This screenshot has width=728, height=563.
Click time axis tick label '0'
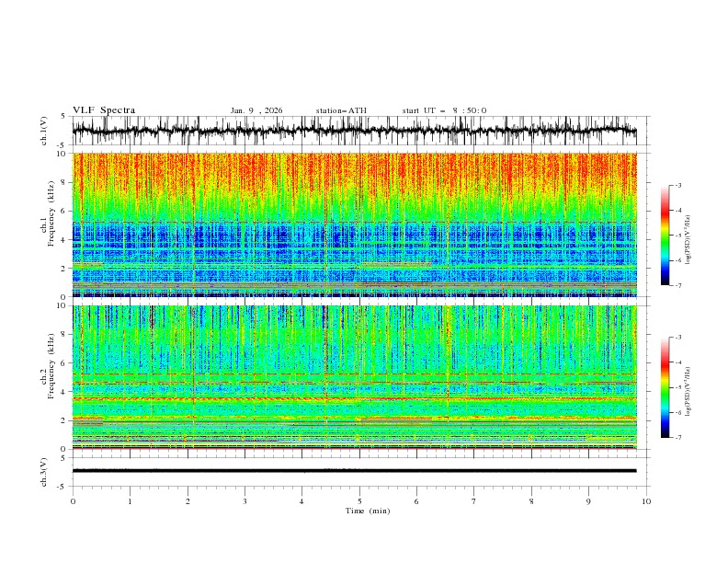(x=73, y=501)
